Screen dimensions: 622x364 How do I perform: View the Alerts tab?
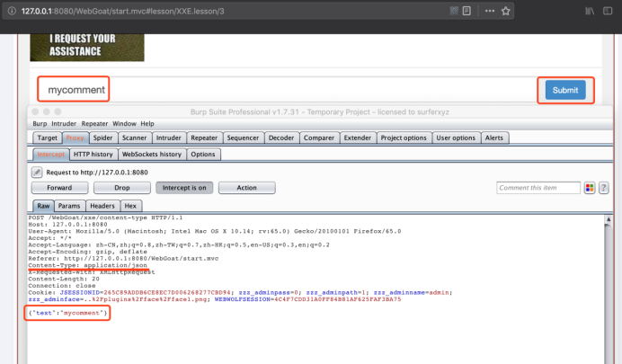(493, 138)
